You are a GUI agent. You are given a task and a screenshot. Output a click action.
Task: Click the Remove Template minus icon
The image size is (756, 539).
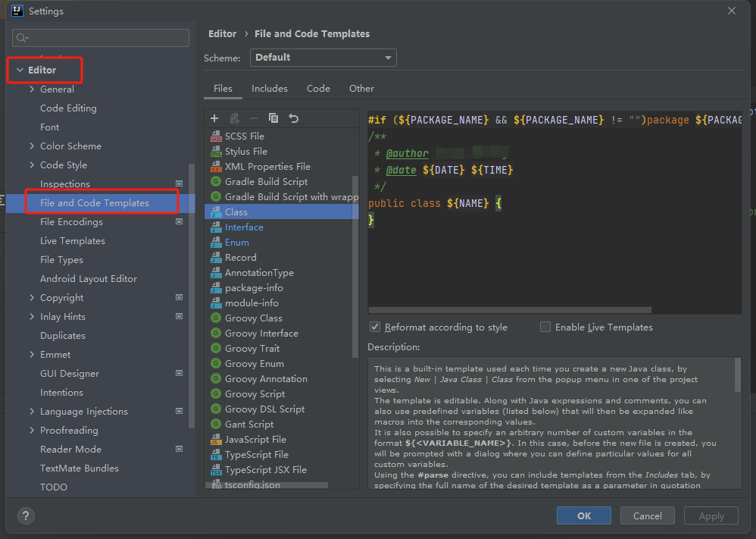254,118
